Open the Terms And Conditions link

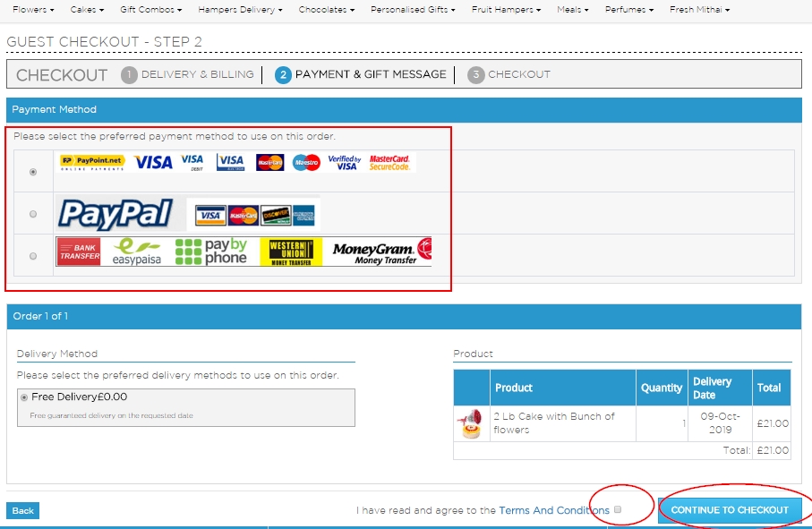[553, 510]
